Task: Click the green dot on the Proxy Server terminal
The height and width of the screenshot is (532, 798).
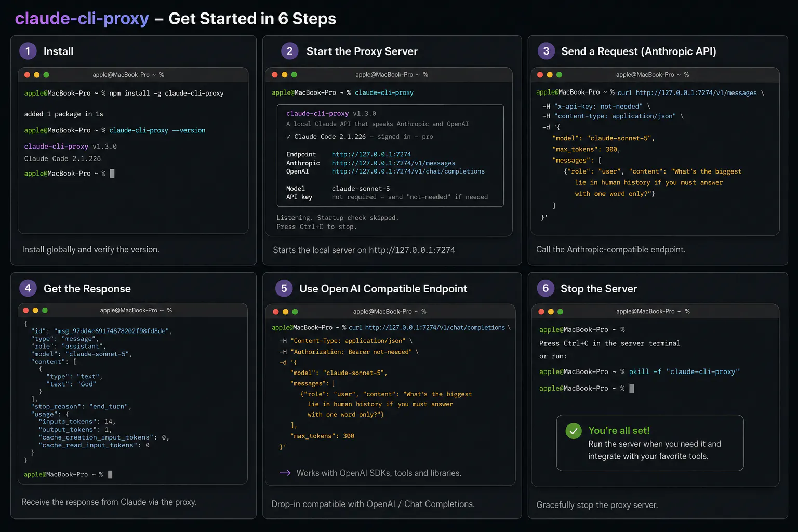Action: coord(294,75)
